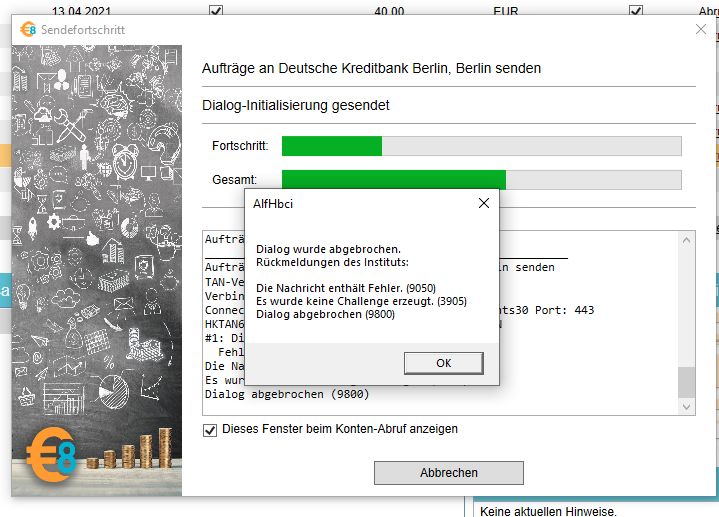This screenshot has height=517, width=719.
Task: Click the Fortschritt progress bar
Action: (481, 146)
